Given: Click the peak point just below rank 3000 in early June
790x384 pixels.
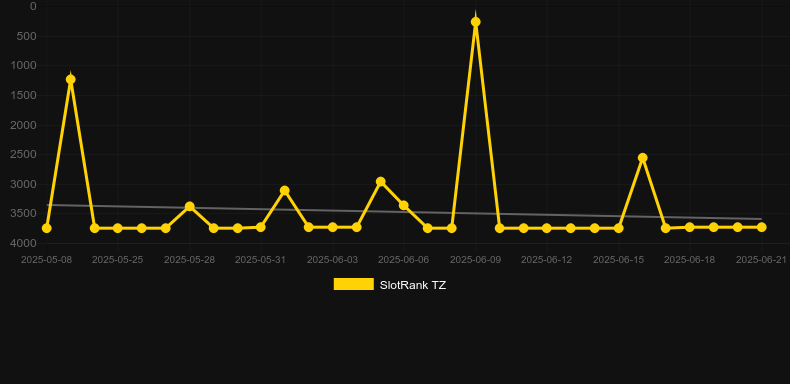Looking at the screenshot, I should click(381, 181).
